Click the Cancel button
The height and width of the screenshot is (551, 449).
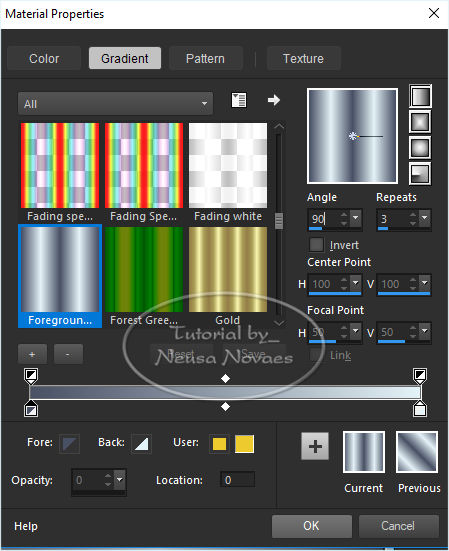click(x=398, y=526)
